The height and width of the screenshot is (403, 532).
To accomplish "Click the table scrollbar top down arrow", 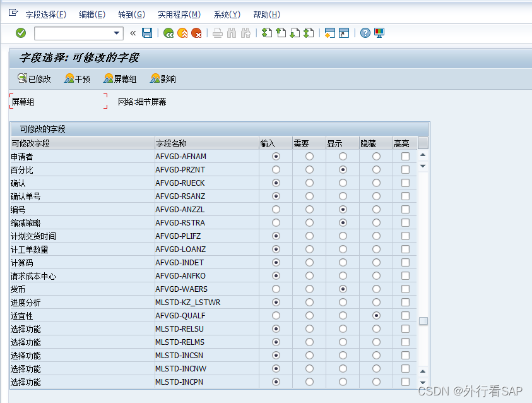I will point(423,166).
